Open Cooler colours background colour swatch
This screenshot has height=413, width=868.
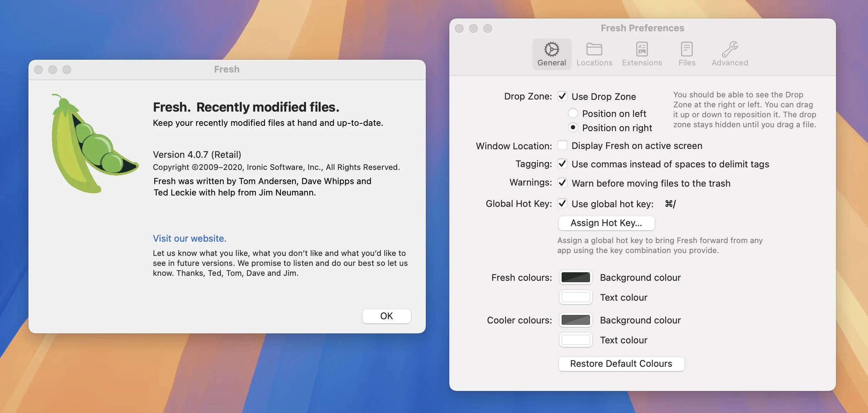click(575, 320)
